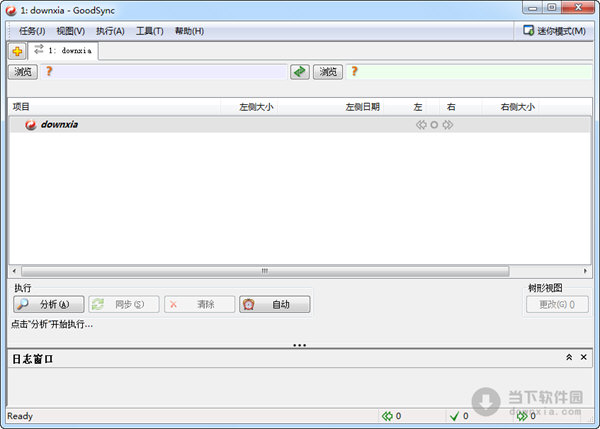Minimize the GoodSync window
The image size is (600, 429).
533,8
